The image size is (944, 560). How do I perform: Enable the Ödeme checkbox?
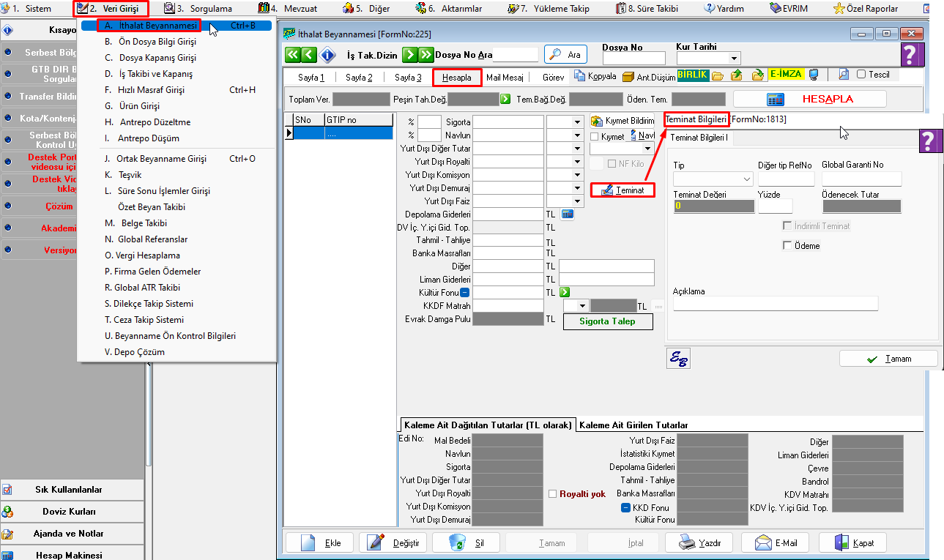coord(788,246)
